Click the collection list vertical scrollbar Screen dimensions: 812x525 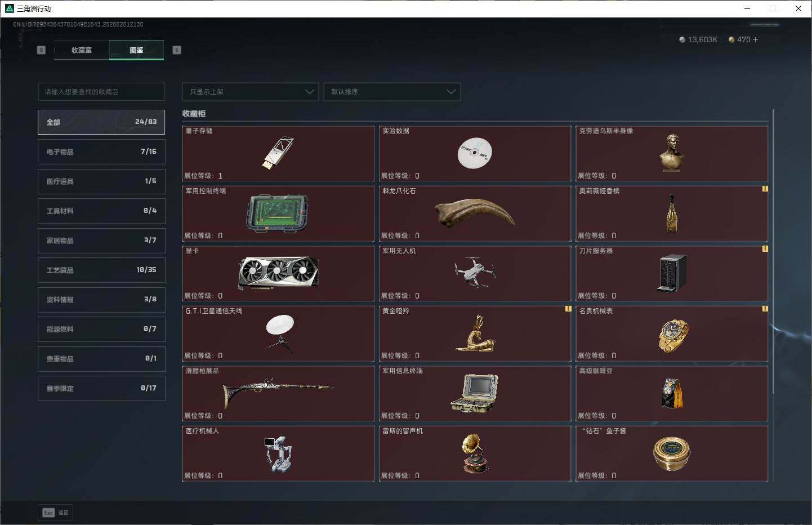774,252
